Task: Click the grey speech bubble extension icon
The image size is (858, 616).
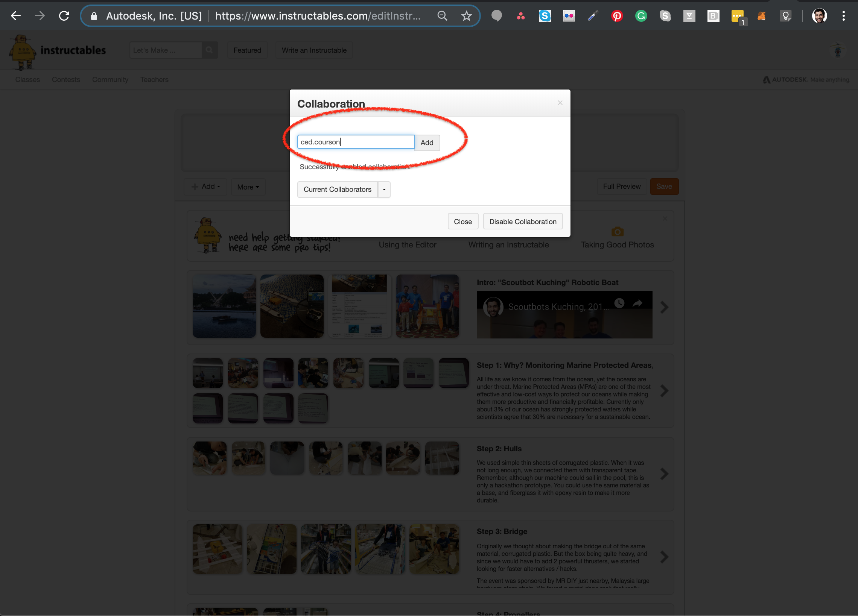Action: click(497, 16)
